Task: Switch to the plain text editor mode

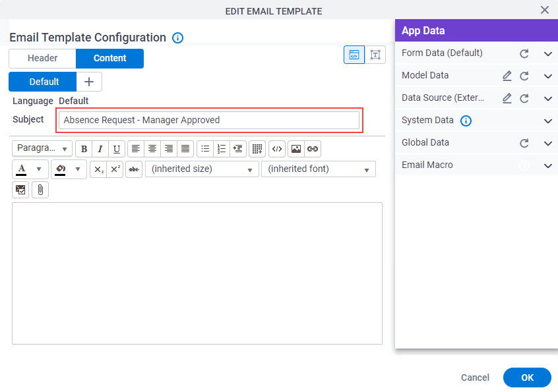Action: click(375, 55)
